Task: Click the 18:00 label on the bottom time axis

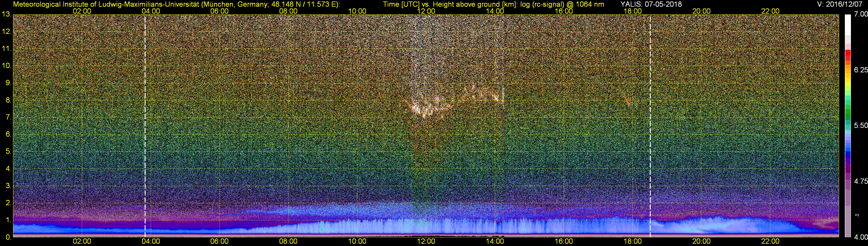Action: tap(632, 242)
